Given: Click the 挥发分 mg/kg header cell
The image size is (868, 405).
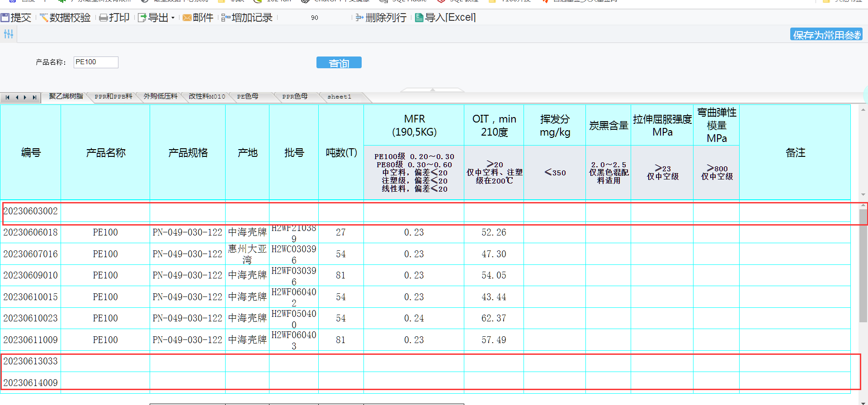Looking at the screenshot, I should pyautogui.click(x=555, y=125).
